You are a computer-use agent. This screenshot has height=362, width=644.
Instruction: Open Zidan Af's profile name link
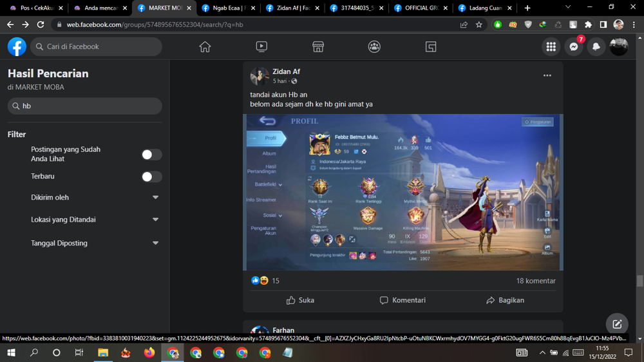[x=287, y=71]
